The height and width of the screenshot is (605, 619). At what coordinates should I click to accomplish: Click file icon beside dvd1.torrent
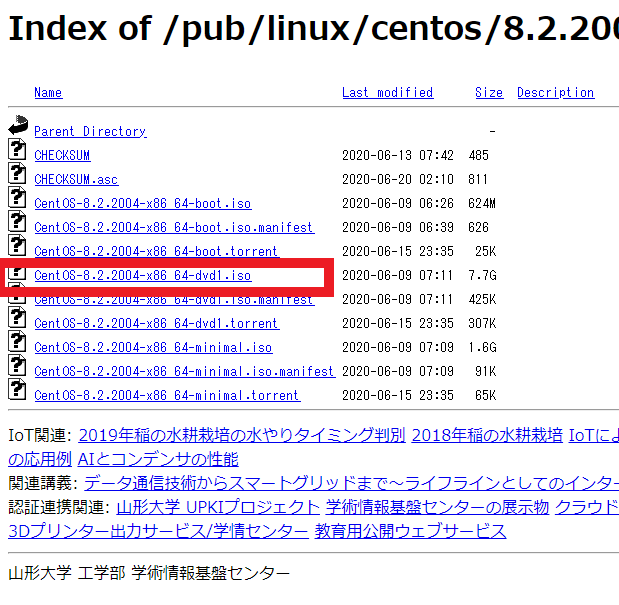coord(17,317)
